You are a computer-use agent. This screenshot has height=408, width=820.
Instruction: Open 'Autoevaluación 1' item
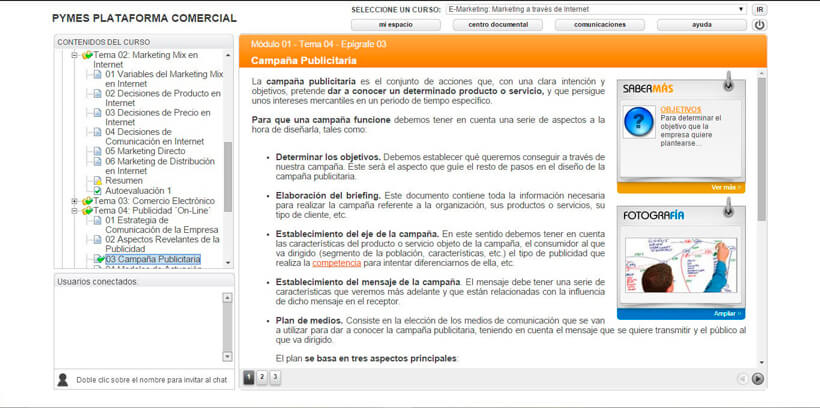[x=138, y=191]
